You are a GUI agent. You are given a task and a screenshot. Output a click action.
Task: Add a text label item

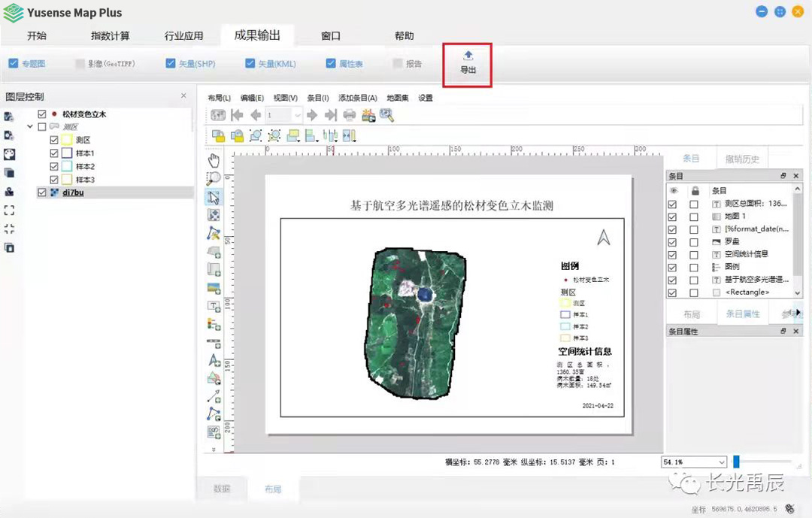point(214,306)
